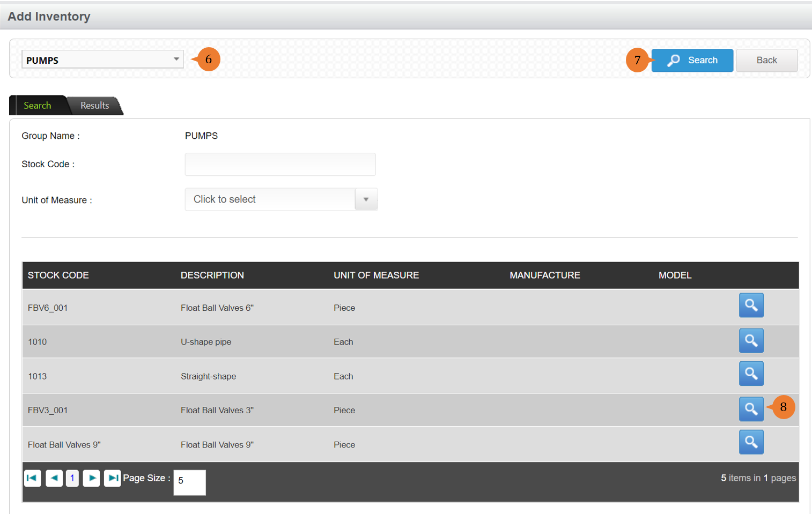Viewport: 812px width, 514px height.
Task: Jump to last page arrow
Action: [112, 478]
